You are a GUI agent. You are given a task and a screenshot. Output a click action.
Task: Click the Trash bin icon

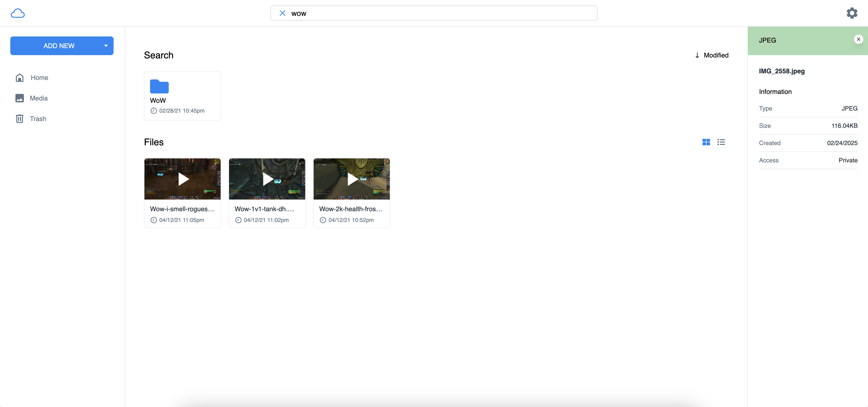pos(20,119)
